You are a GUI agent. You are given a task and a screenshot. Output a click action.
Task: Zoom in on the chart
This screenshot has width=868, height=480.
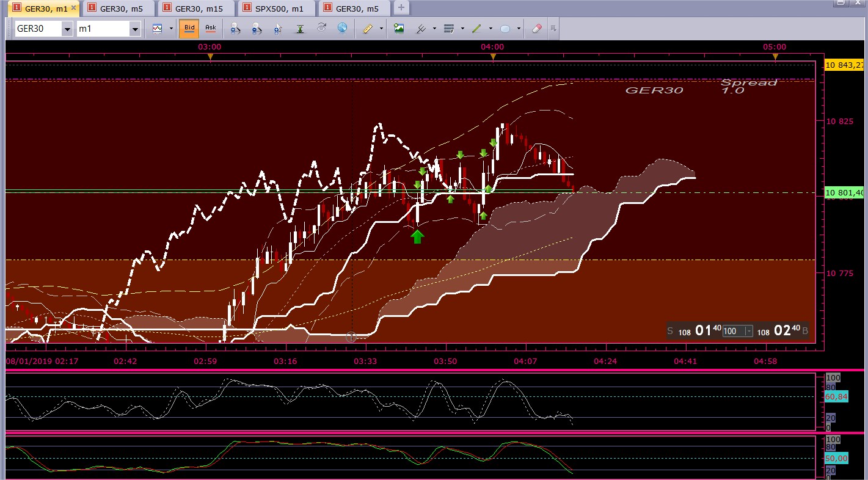[x=235, y=28]
